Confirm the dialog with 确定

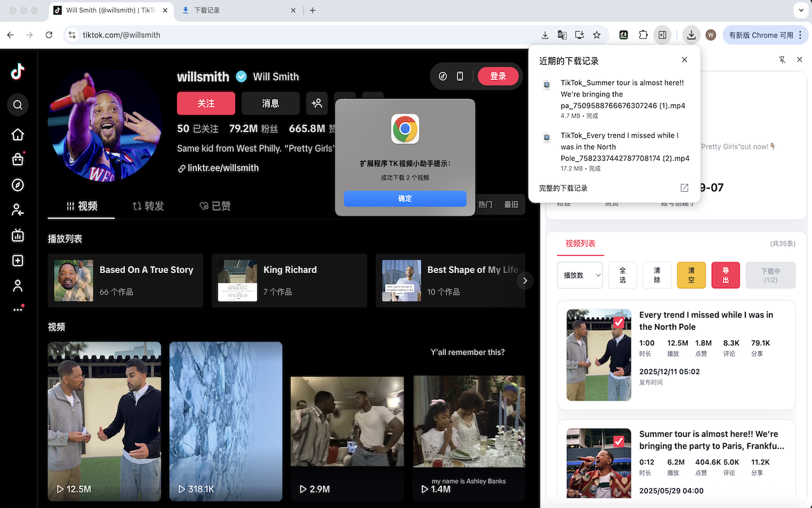coord(405,198)
